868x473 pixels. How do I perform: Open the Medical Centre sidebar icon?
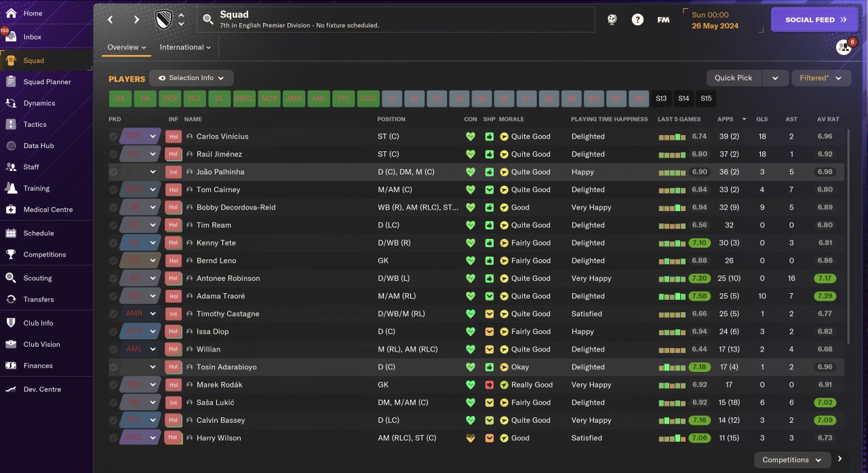(11, 210)
